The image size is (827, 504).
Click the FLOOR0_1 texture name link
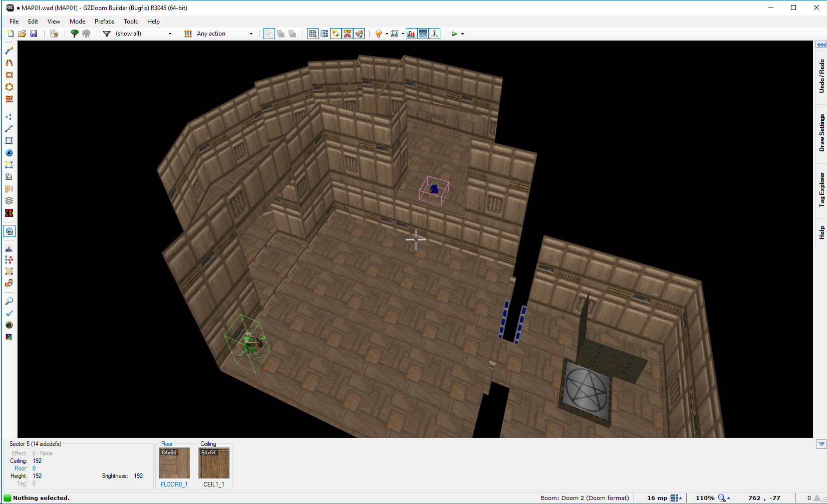click(x=174, y=484)
